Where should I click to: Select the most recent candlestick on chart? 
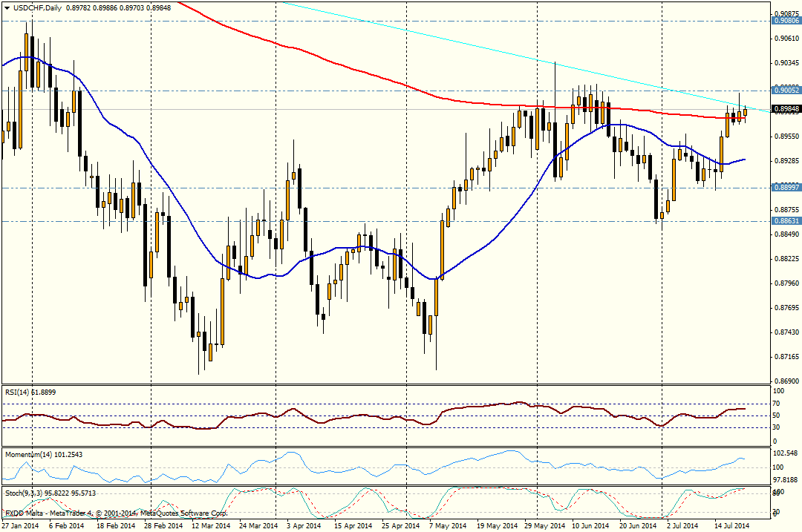tap(746, 113)
